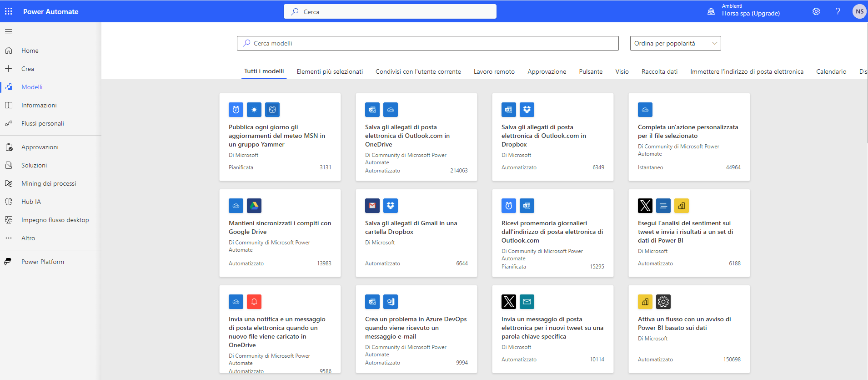868x380 pixels.
Task: Click the MSN weather sun icon
Action: click(254, 110)
